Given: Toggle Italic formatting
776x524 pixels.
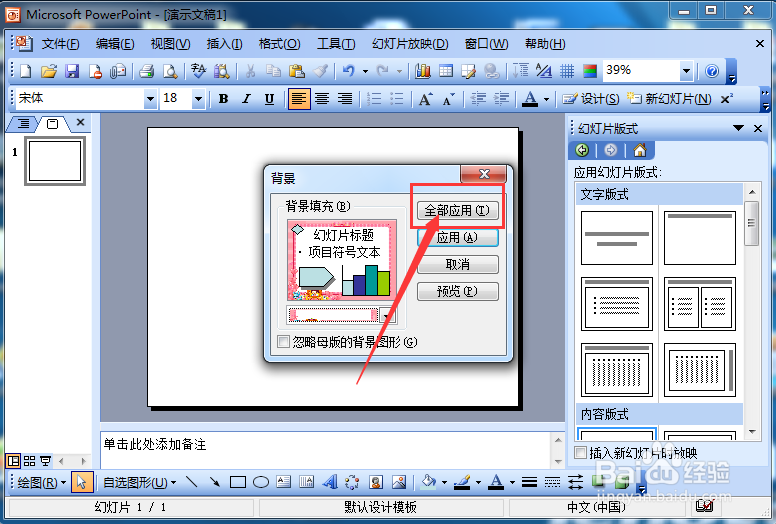Looking at the screenshot, I should pyautogui.click(x=246, y=99).
